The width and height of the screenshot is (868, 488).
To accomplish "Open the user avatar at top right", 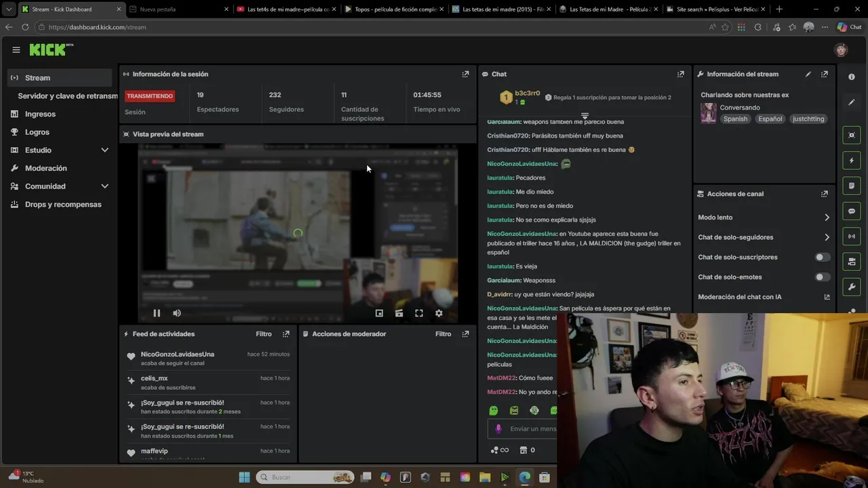I will pyautogui.click(x=841, y=49).
